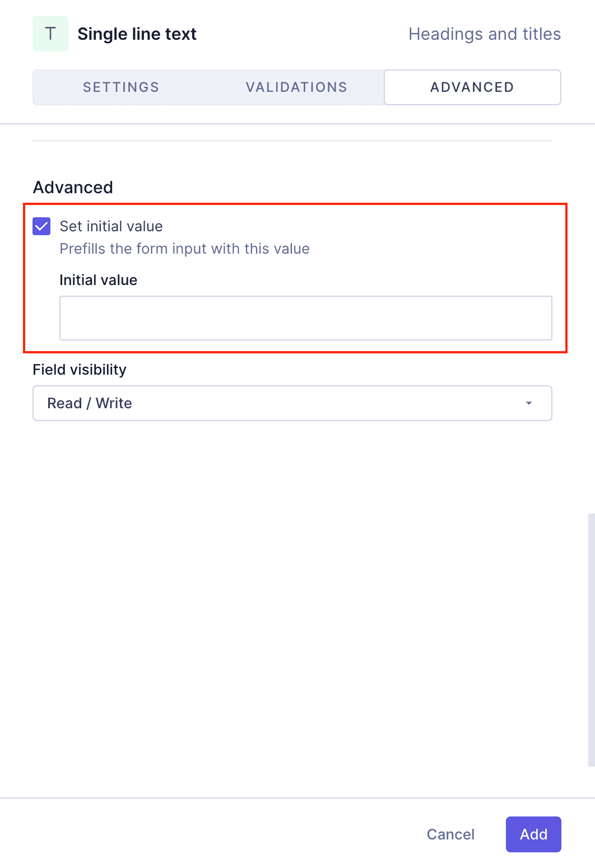Click the Single line text type icon

50,33
